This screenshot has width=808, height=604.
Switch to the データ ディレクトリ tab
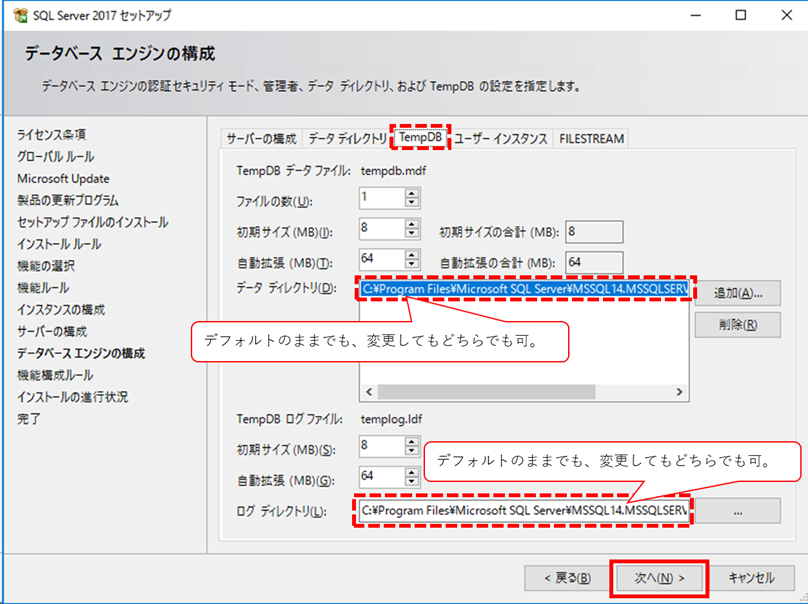click(x=348, y=139)
